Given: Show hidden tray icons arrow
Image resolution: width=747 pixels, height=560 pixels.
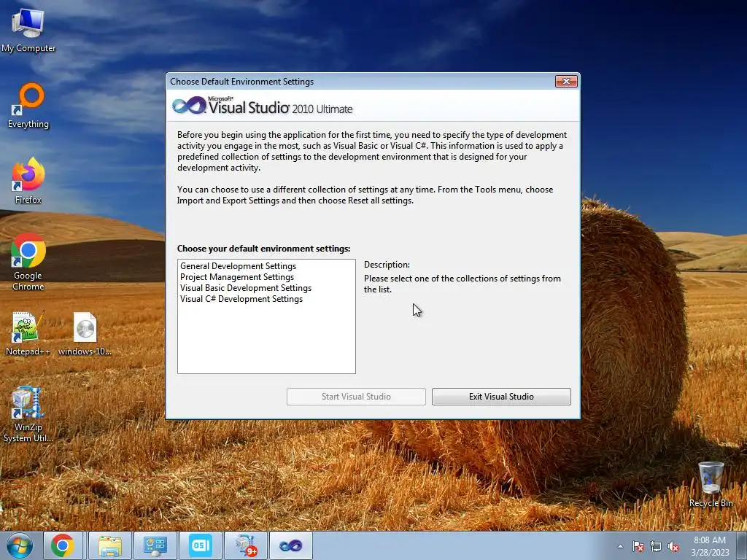Looking at the screenshot, I should pos(620,547).
